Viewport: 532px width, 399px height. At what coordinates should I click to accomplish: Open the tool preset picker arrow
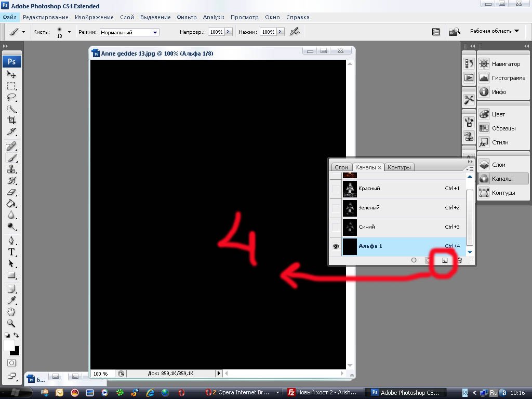click(x=23, y=32)
